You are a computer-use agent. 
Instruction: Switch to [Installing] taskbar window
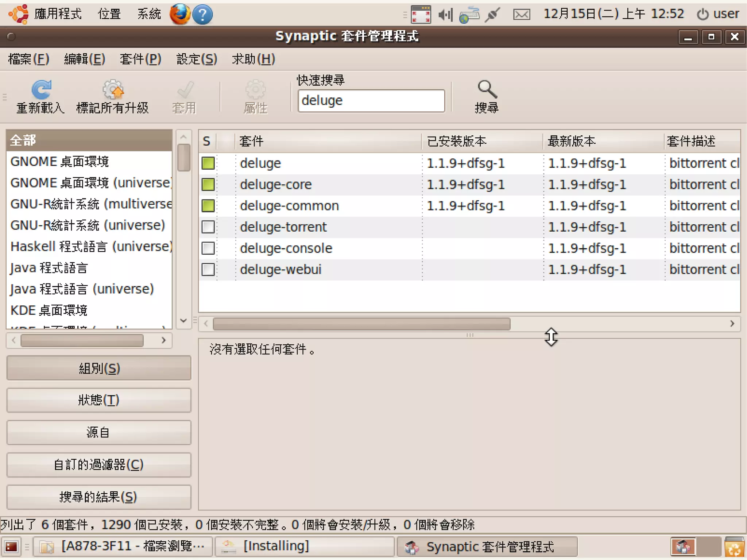(x=305, y=547)
